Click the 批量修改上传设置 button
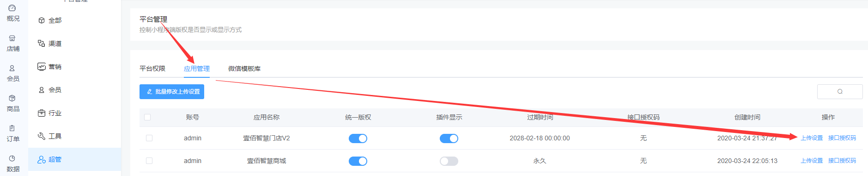The image size is (868, 176). (x=172, y=92)
